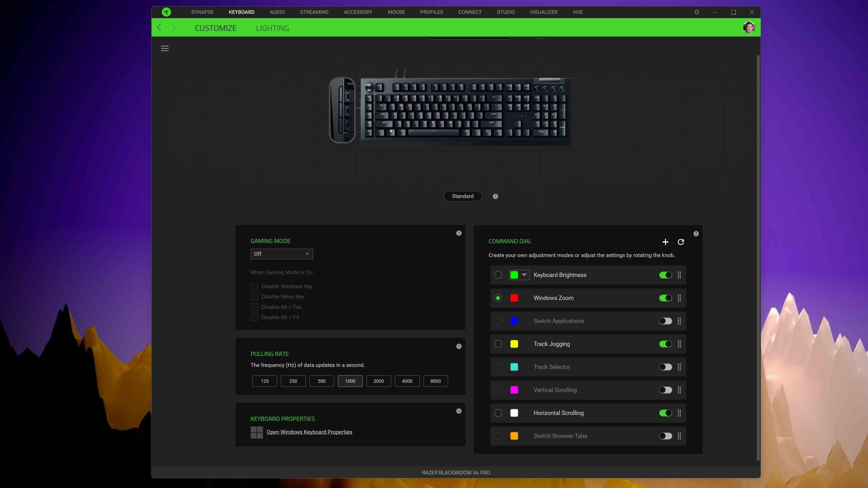
Task: Toggle the Switch Applications switch on
Action: (x=665, y=321)
